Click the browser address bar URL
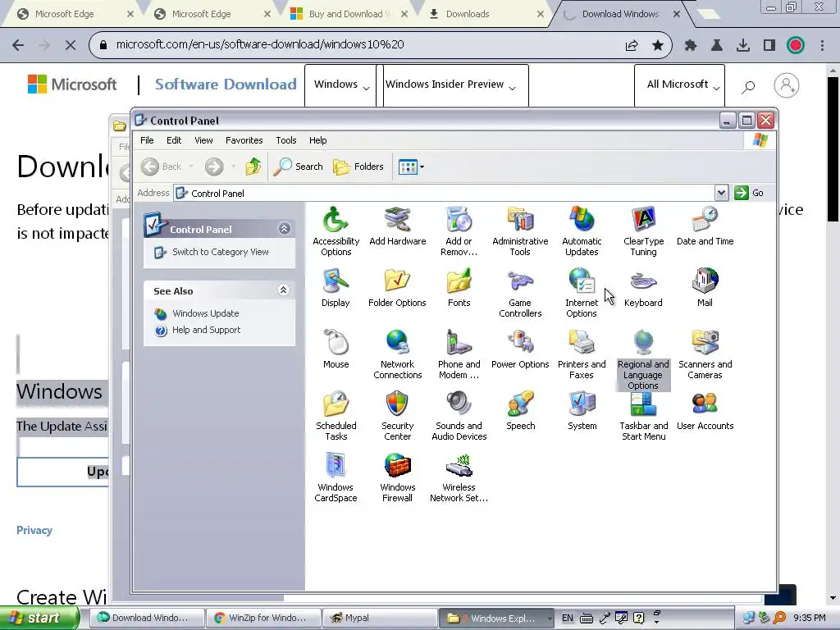Screen dimensions: 840x630 [260, 44]
